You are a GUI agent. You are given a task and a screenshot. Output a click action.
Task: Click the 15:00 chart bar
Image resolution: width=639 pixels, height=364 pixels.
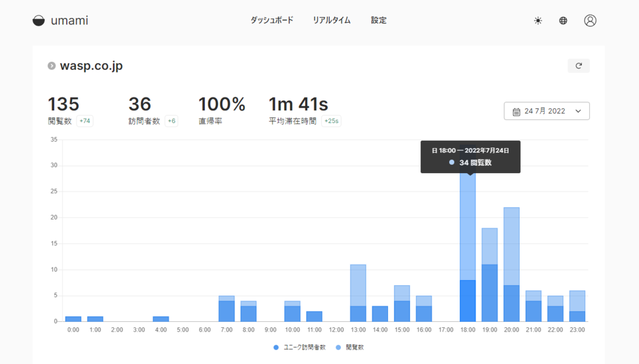(x=402, y=303)
